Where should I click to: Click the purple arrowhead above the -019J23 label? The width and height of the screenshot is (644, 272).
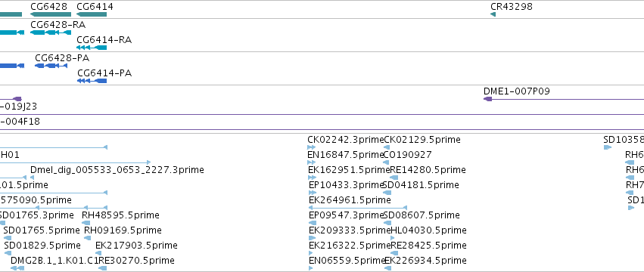tap(17, 99)
